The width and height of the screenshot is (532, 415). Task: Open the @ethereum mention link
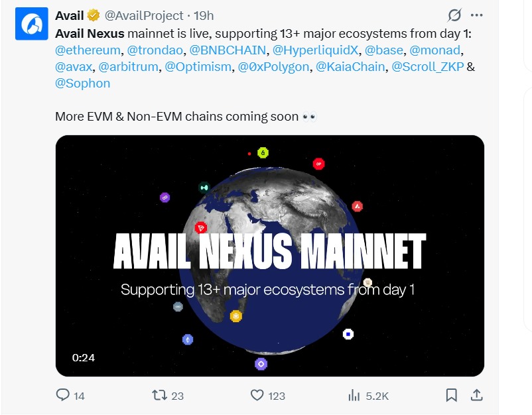(x=88, y=50)
